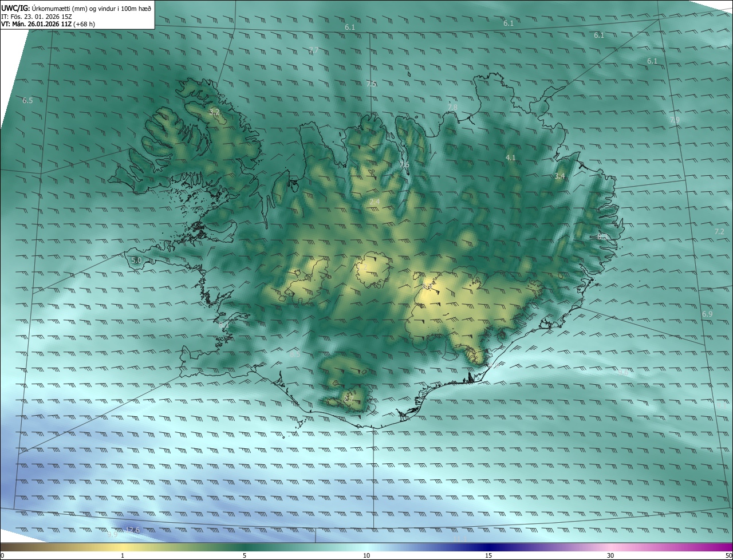Viewport: 733px width, 560px height.
Task: Click the map value 4.1
Action: point(510,157)
